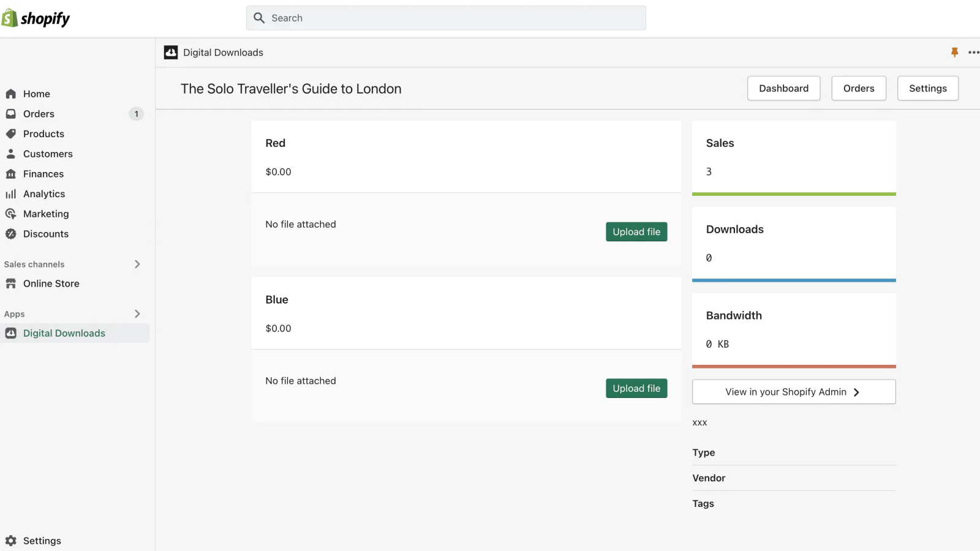Open the three-dot more actions menu
This screenshot has width=980, height=551.
pyautogui.click(x=973, y=53)
